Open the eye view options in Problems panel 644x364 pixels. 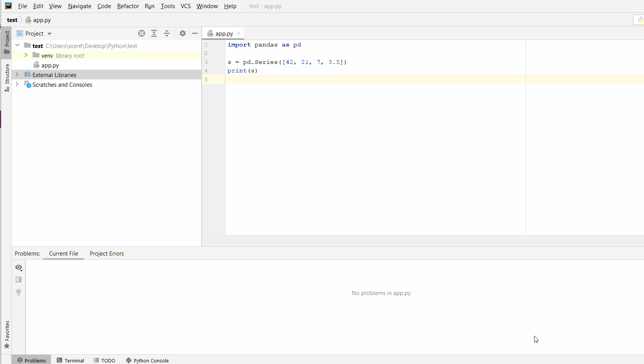[18, 268]
